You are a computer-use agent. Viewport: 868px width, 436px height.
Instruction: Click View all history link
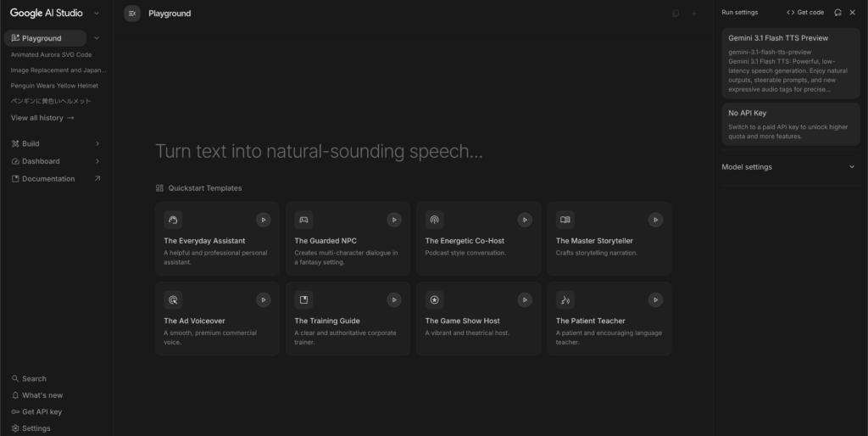click(x=42, y=118)
